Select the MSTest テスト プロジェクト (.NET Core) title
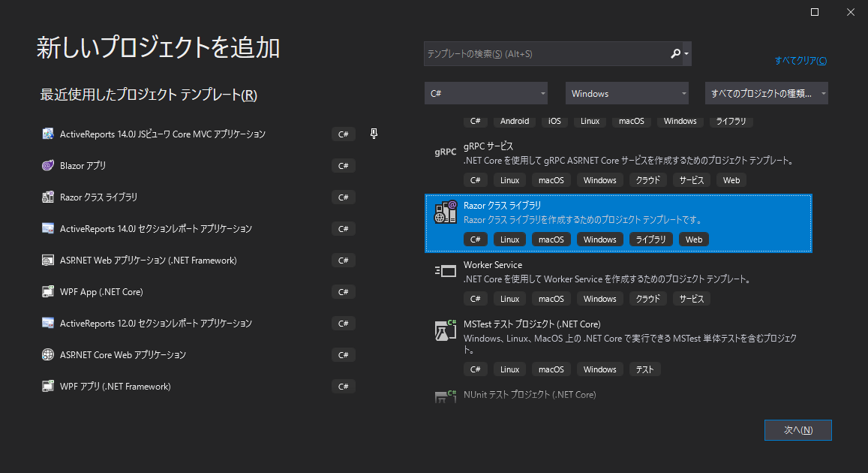Image resolution: width=868 pixels, height=473 pixels. point(532,324)
